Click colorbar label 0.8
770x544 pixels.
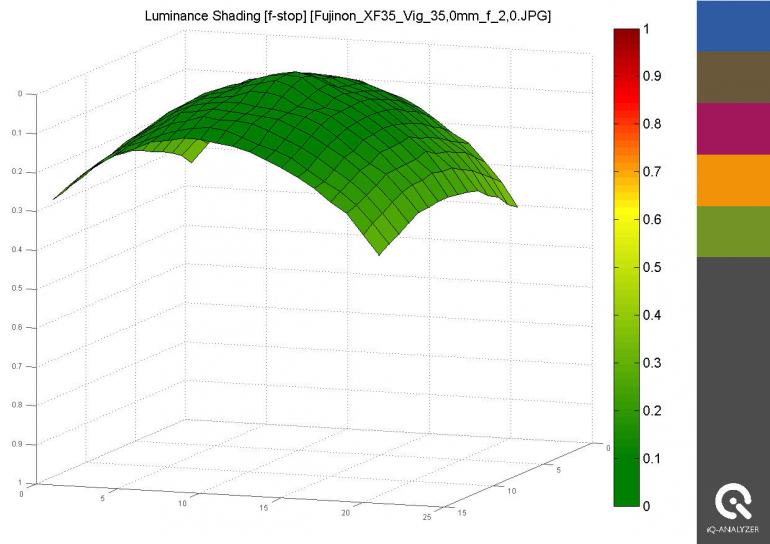[652, 124]
